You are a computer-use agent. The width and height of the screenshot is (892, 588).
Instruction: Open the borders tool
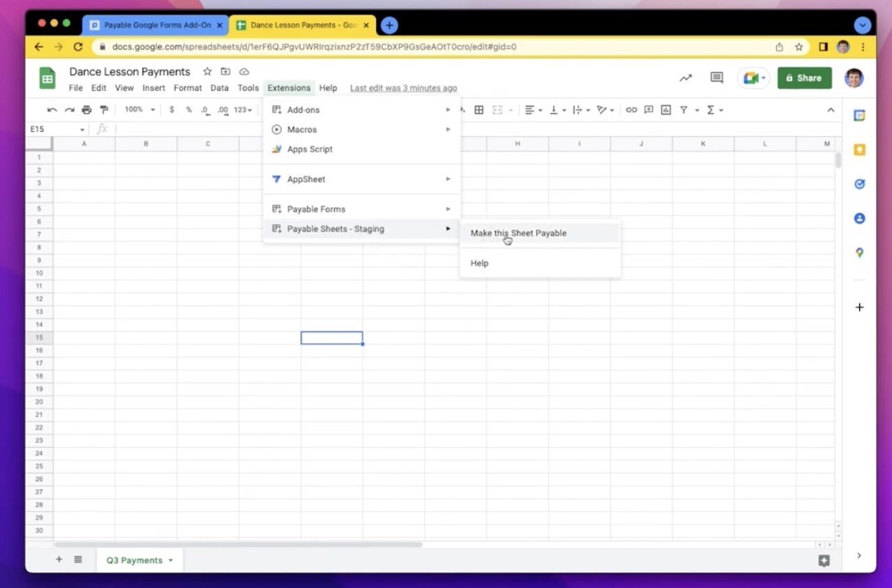click(479, 110)
